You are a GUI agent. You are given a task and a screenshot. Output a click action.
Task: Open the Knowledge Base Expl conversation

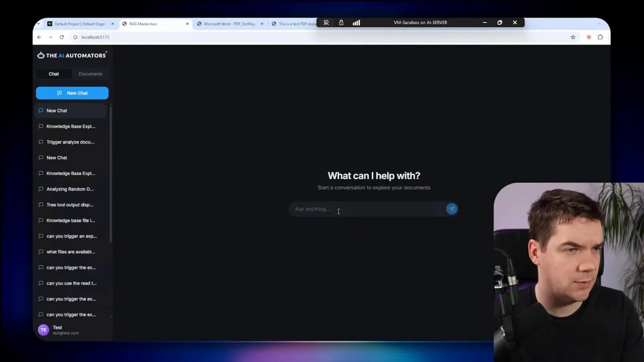70,126
